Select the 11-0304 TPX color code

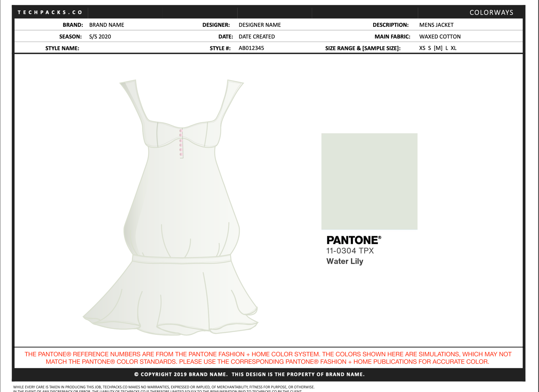click(x=350, y=251)
